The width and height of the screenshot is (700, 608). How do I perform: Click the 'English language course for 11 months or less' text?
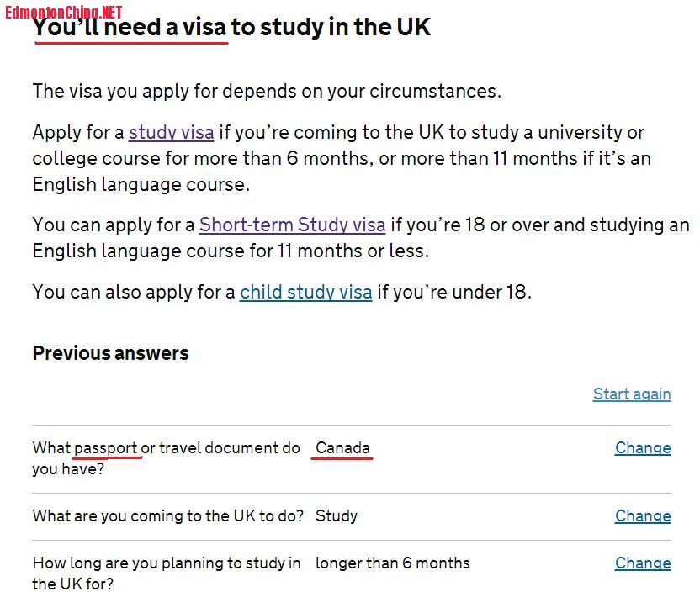pos(230,251)
